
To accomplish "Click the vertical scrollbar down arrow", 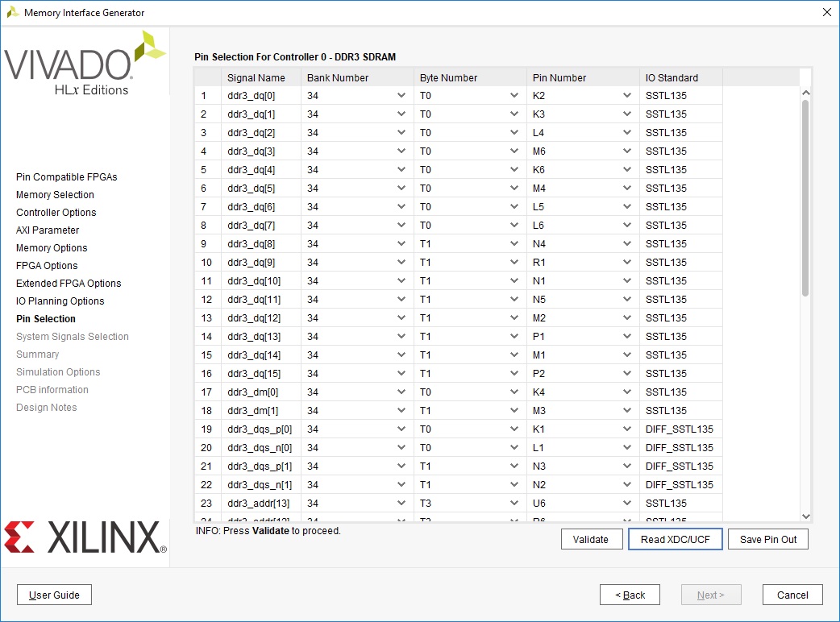I will pyautogui.click(x=805, y=516).
